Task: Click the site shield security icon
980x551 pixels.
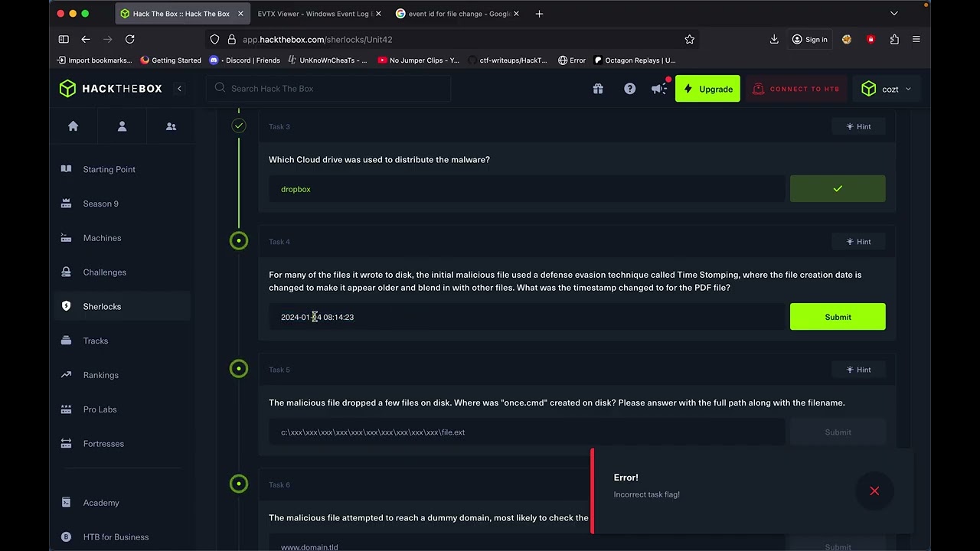Action: pos(214,39)
